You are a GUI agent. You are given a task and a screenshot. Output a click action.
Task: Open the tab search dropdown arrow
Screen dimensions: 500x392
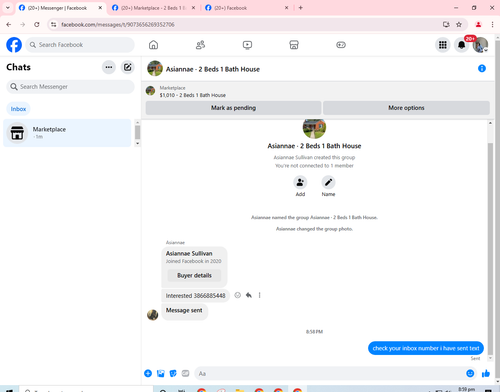point(8,8)
